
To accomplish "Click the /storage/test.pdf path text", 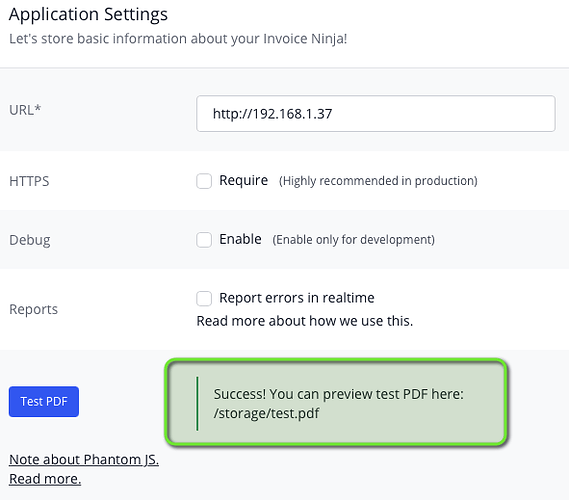I will click(266, 413).
